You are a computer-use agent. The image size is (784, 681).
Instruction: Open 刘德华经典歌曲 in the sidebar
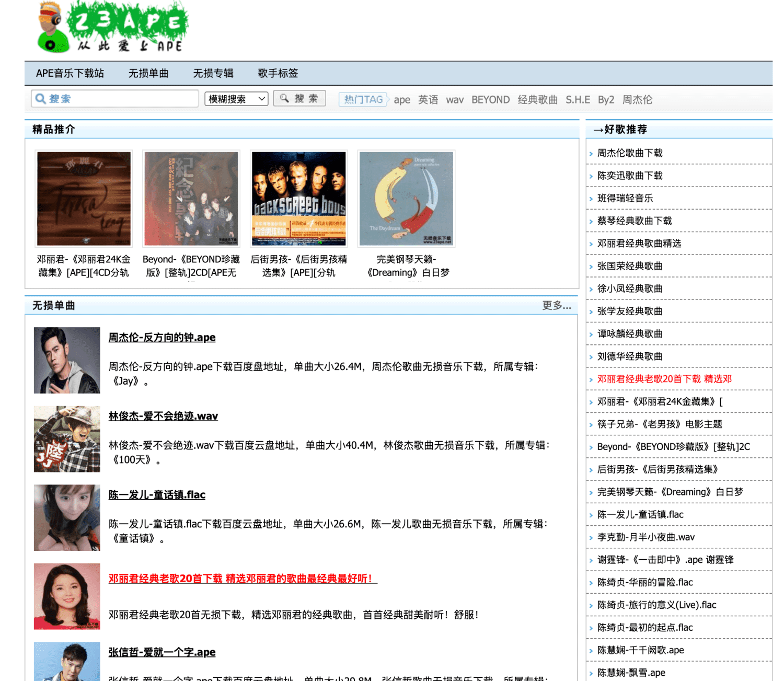coord(630,356)
